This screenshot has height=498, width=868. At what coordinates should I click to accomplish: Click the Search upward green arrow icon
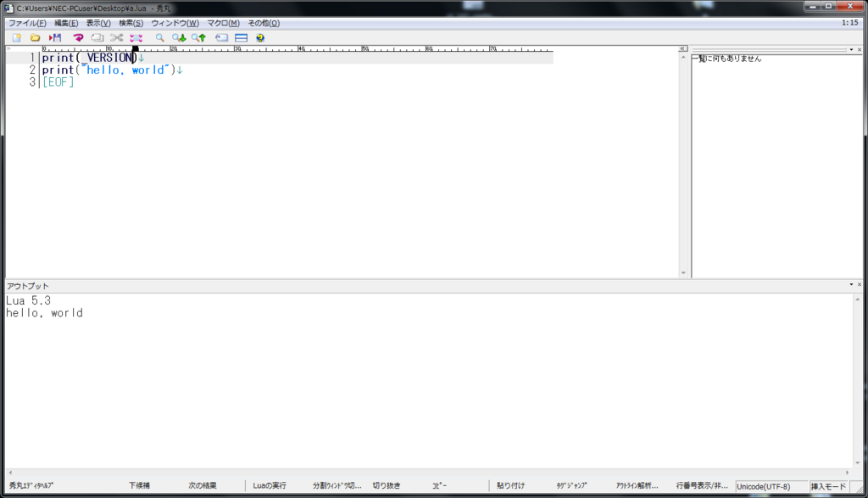pos(198,37)
